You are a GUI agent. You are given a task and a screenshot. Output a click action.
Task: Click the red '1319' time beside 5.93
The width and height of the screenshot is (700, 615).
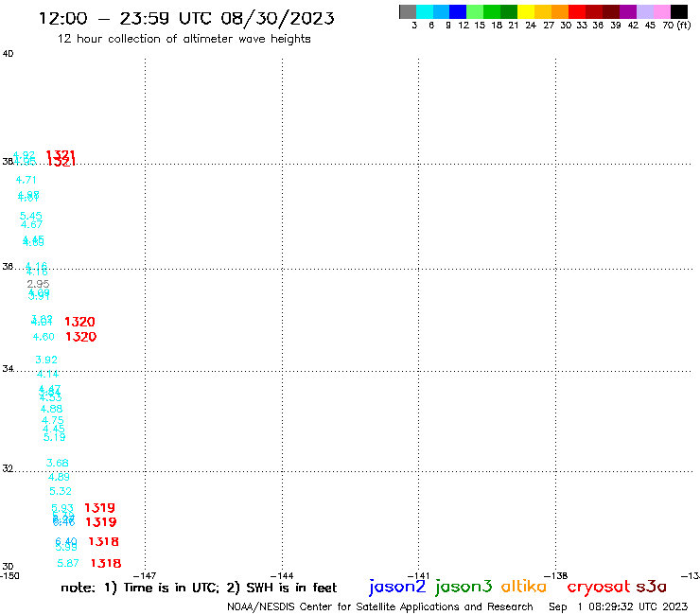click(99, 508)
